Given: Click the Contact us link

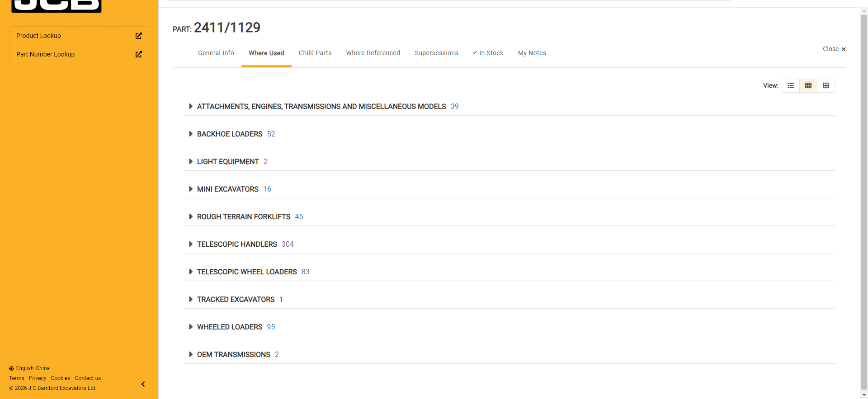Looking at the screenshot, I should coord(88,378).
